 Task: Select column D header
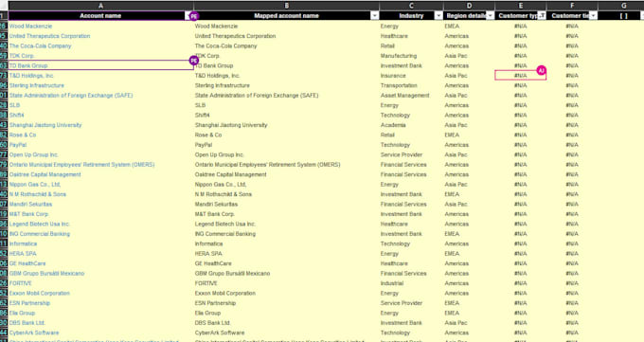point(469,6)
